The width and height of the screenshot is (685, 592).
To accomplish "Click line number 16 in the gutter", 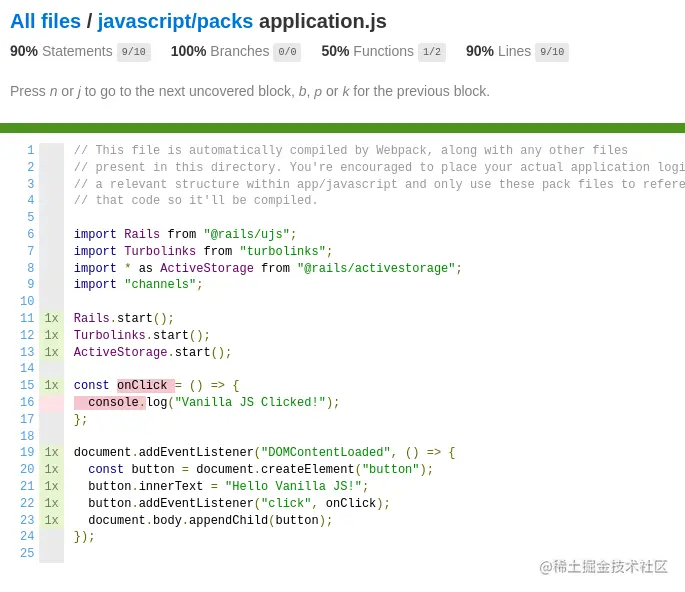I will tap(27, 402).
